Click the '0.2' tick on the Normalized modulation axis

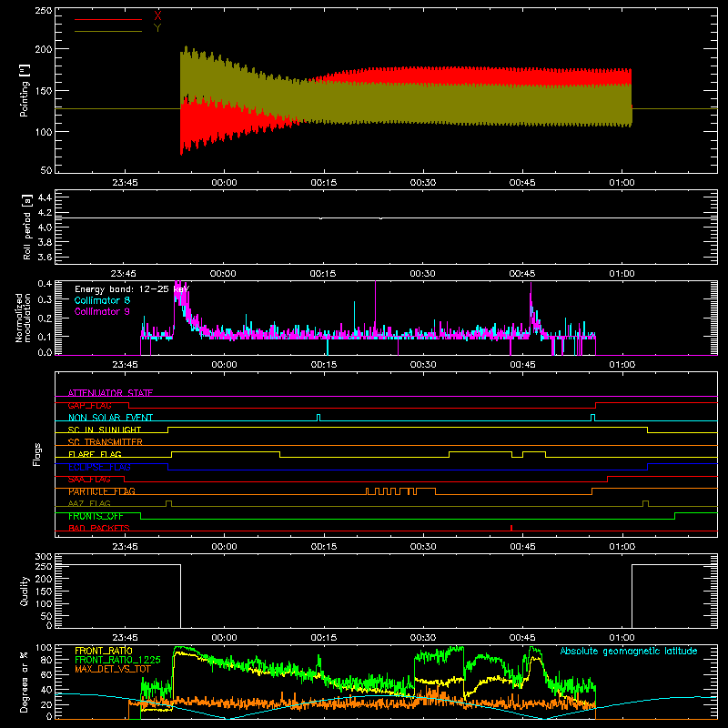tap(45, 318)
